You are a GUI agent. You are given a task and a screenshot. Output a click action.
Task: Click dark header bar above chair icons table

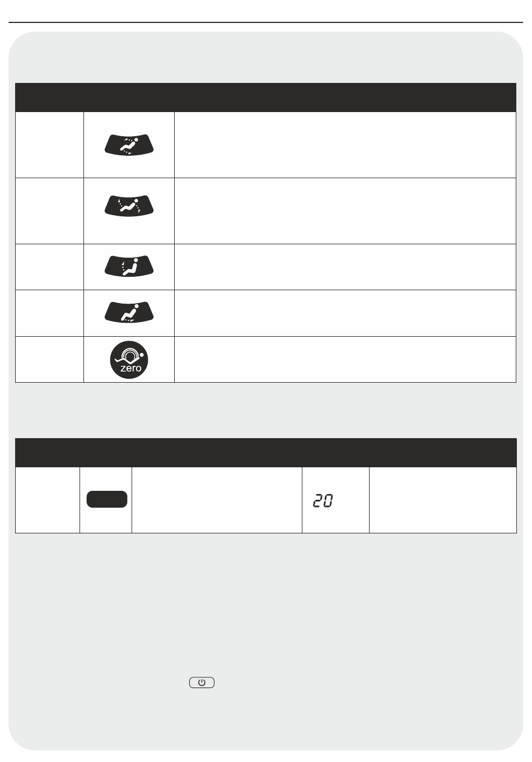265,97
